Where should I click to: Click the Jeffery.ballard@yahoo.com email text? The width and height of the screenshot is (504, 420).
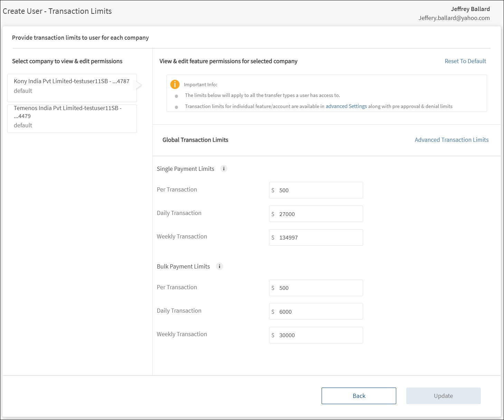coord(454,18)
